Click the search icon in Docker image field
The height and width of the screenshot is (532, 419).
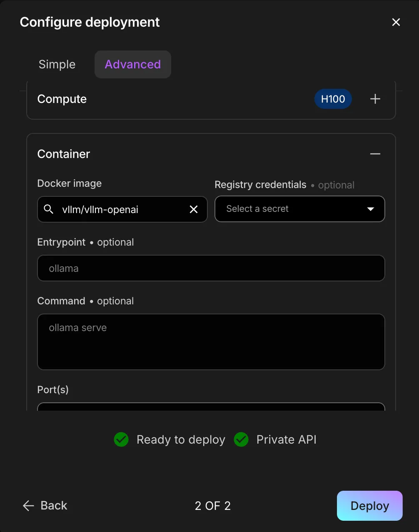coord(49,209)
